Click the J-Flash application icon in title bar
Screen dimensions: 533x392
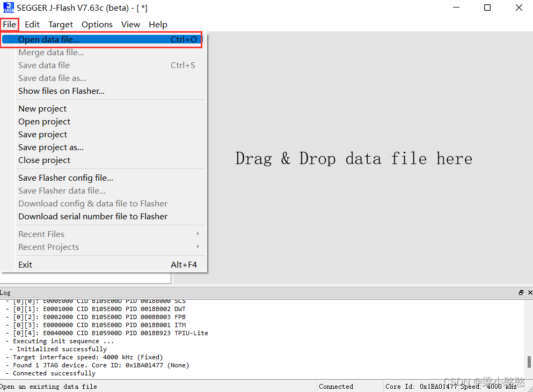pyautogui.click(x=9, y=8)
